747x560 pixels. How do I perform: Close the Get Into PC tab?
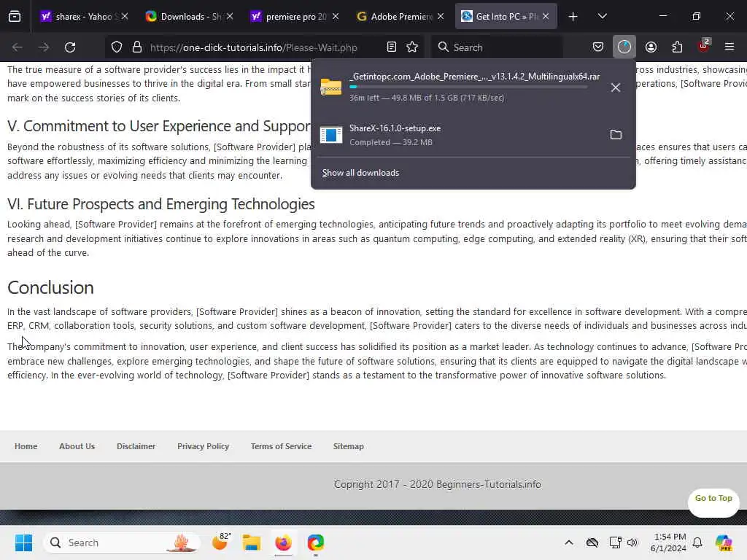(546, 17)
